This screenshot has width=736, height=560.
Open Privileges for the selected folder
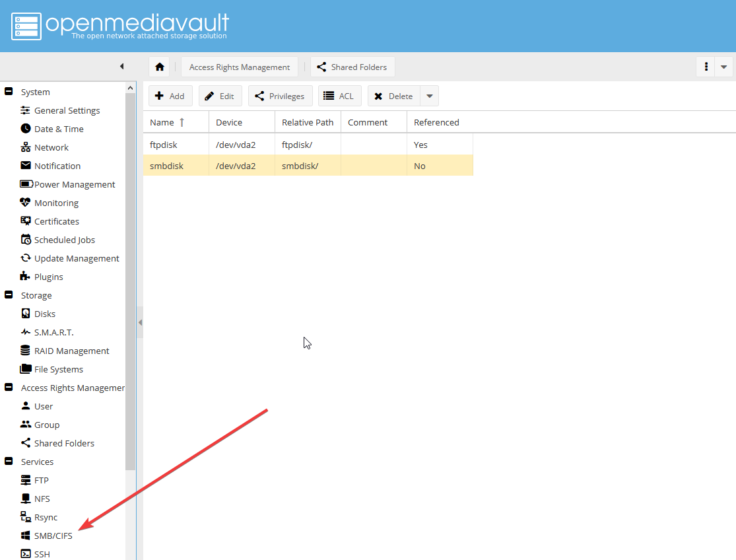point(280,96)
